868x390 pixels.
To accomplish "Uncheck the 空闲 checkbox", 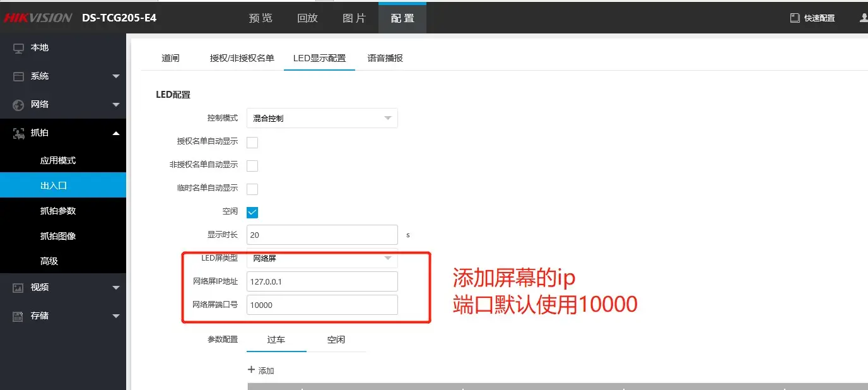I will [x=252, y=212].
